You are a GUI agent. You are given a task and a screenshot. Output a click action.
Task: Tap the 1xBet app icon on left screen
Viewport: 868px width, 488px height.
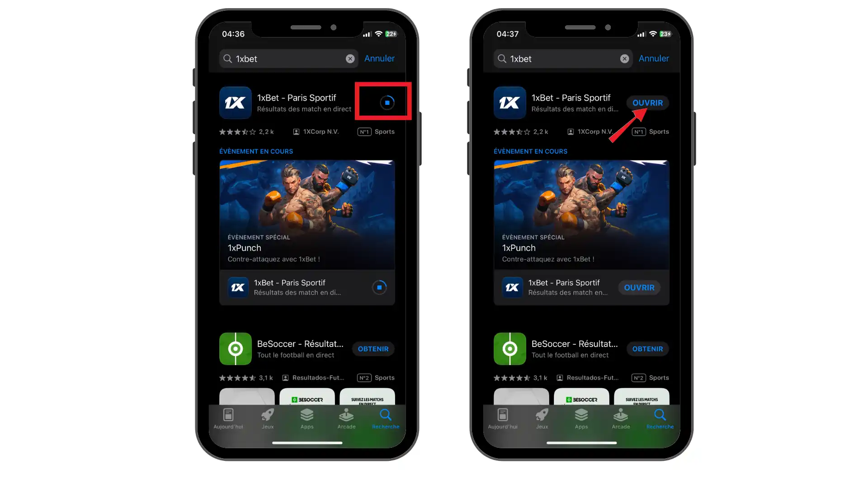pyautogui.click(x=236, y=103)
